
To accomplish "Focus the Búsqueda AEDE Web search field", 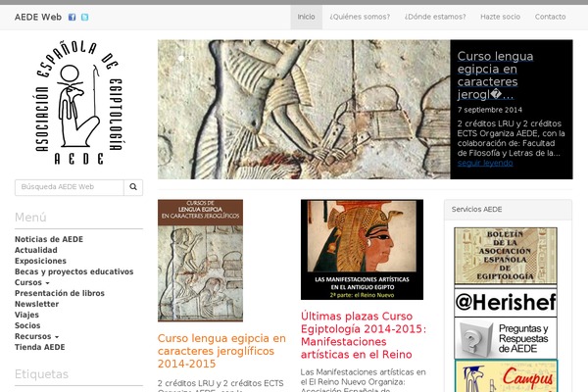I will (70, 187).
